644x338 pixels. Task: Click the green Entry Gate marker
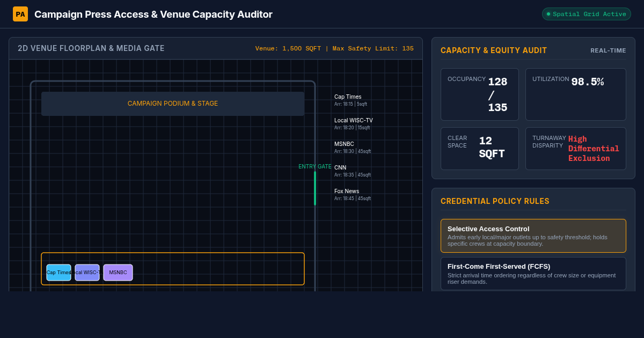click(x=315, y=188)
